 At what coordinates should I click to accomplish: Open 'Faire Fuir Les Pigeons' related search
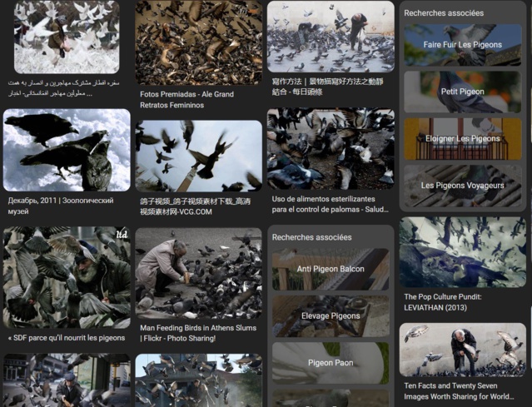click(x=463, y=45)
